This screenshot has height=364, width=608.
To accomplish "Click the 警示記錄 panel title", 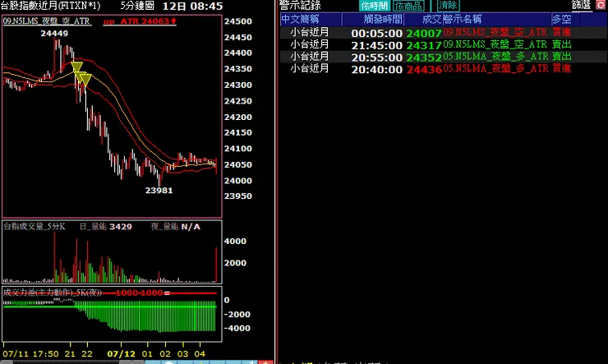I will coord(300,6).
